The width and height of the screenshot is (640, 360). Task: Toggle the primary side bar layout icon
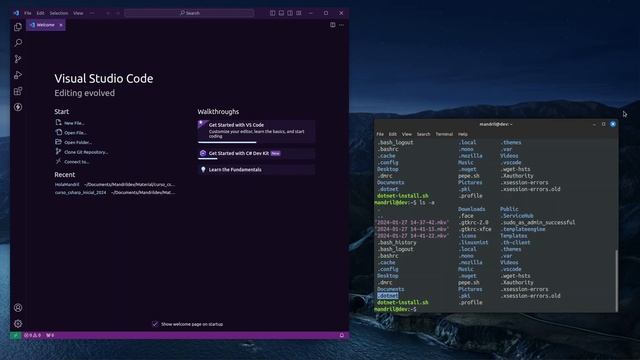pos(272,13)
